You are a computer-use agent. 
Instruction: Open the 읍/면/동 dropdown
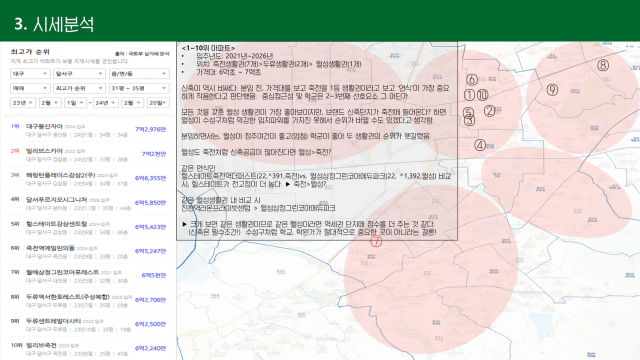coord(139,73)
